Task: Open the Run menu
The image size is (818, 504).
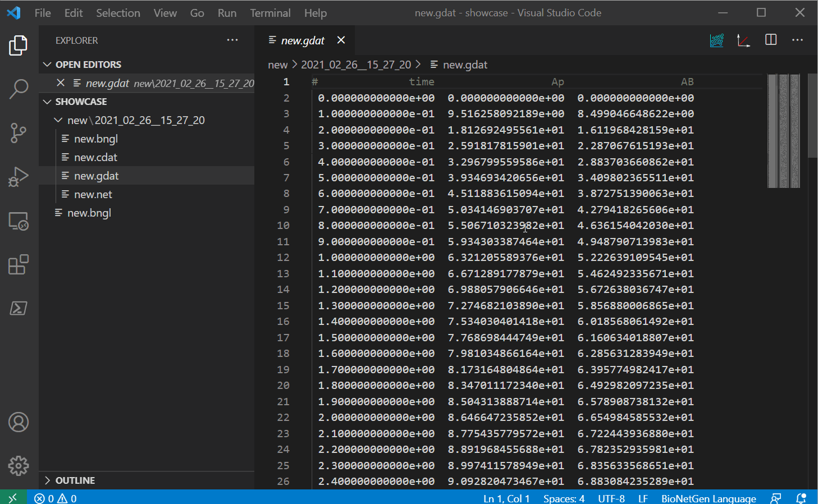Action: [227, 13]
